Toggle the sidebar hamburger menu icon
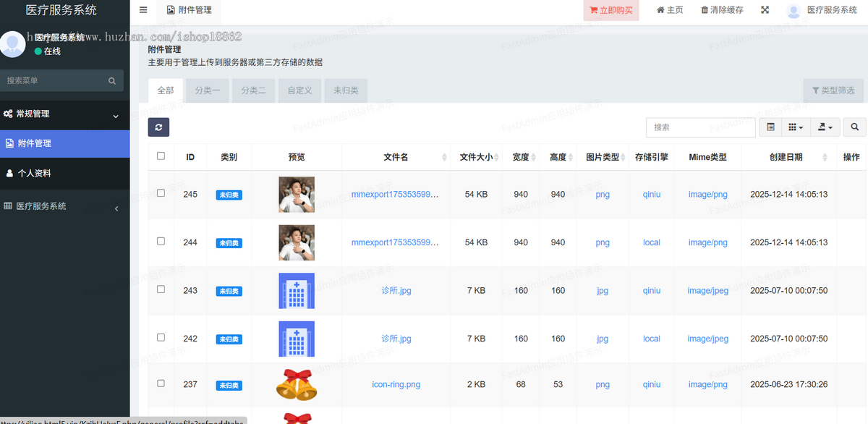The width and height of the screenshot is (868, 424). [143, 10]
